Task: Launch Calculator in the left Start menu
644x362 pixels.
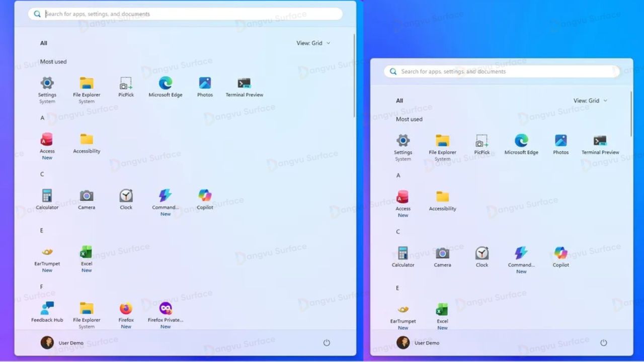Action: (x=47, y=200)
